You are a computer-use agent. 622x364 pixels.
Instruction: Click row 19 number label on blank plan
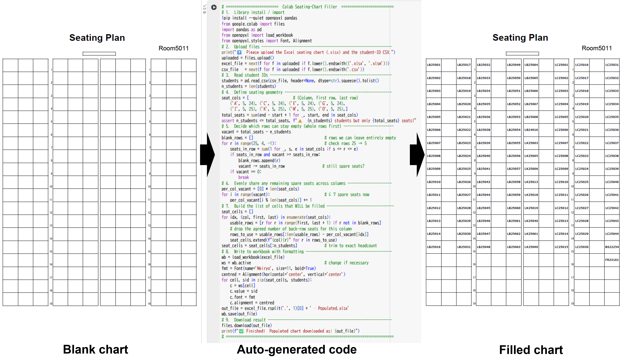point(51,304)
